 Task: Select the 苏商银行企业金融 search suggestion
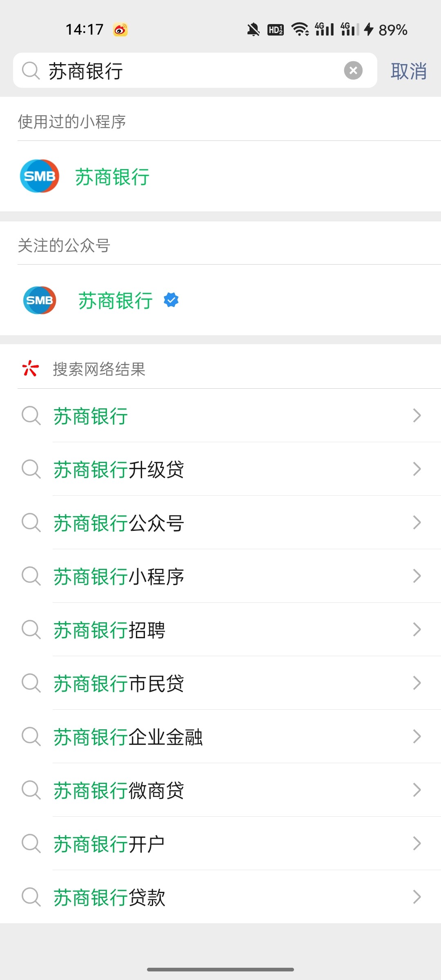[x=128, y=737]
